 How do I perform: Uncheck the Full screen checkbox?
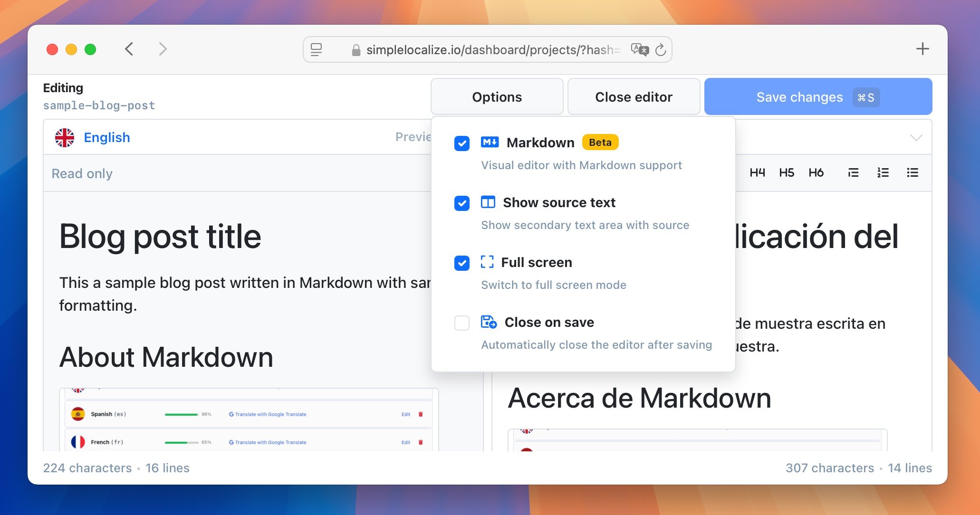point(461,263)
